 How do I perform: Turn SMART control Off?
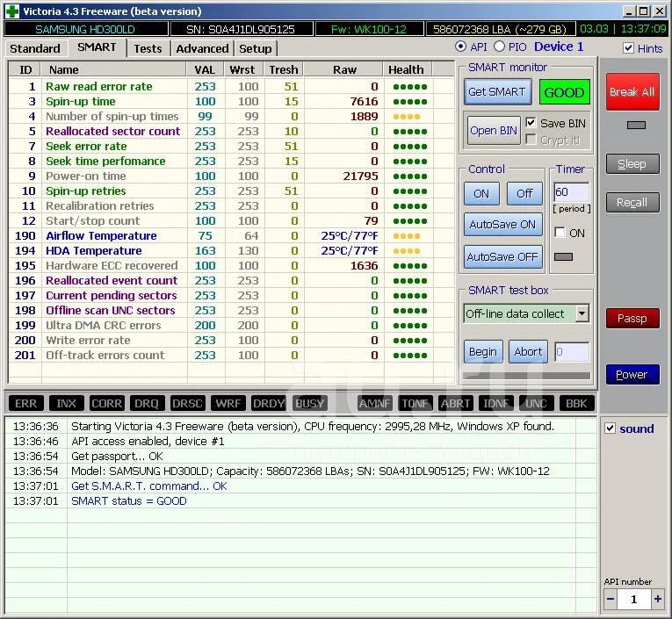tap(524, 194)
